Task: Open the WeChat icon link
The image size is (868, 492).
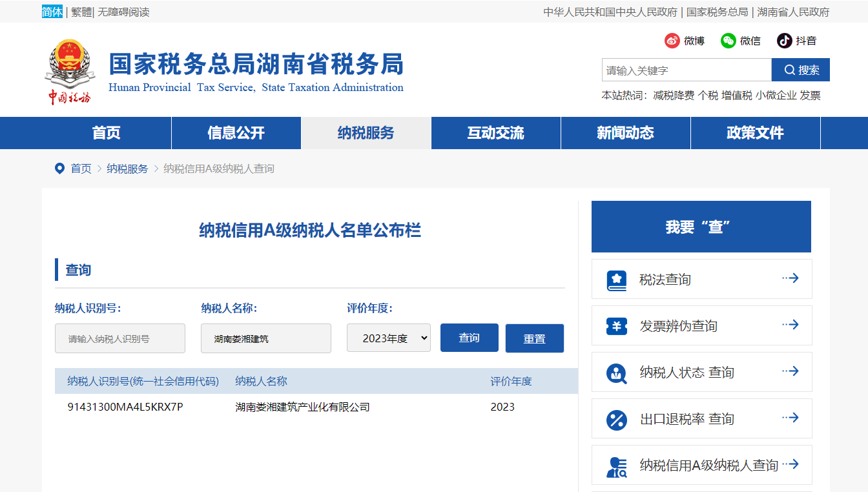Action: 728,41
